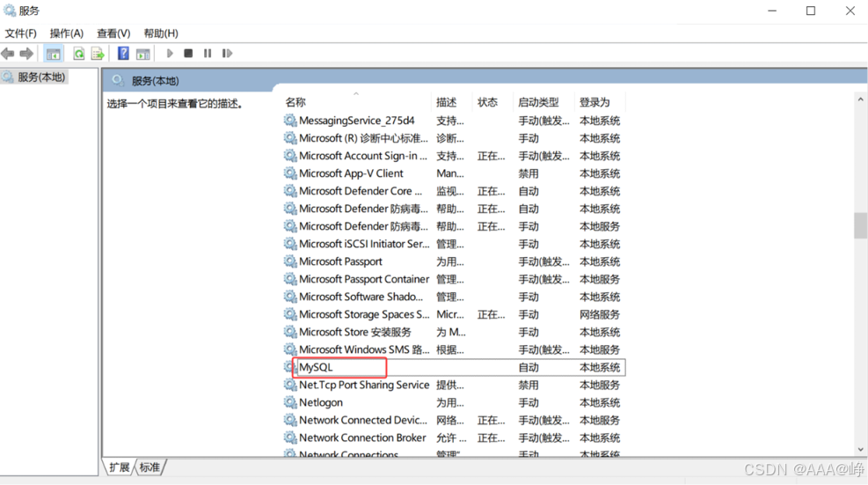The image size is (868, 485).
Task: Click the scrollbar down arrow
Action: coord(860,450)
